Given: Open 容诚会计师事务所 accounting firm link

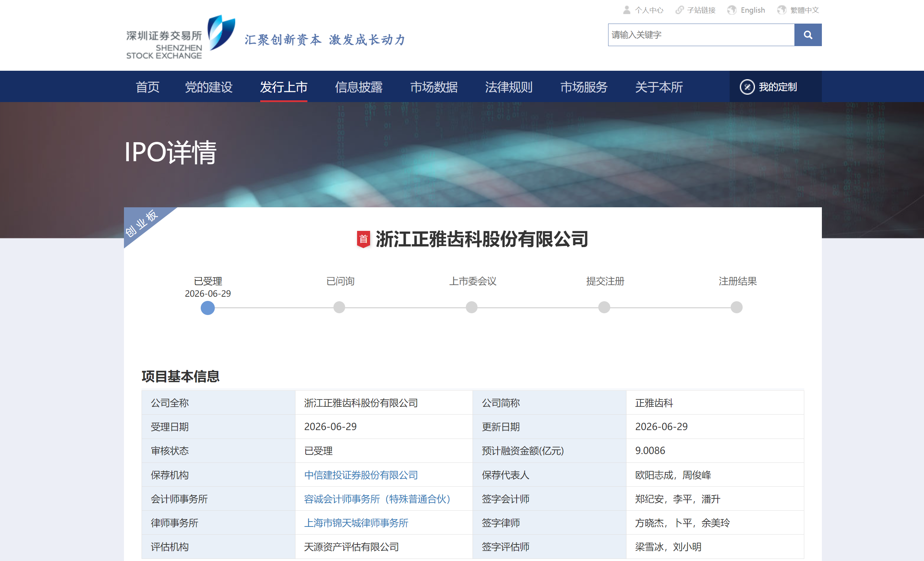Looking at the screenshot, I should coord(377,499).
